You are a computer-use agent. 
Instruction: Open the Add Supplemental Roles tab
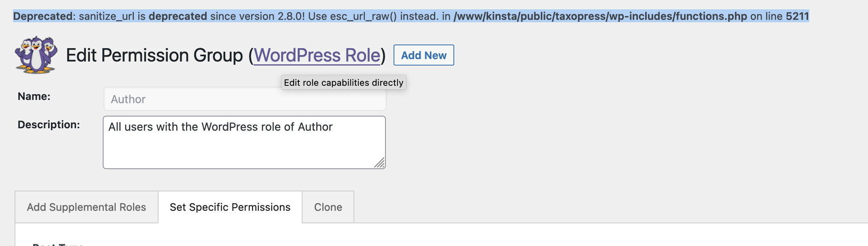[x=86, y=207]
